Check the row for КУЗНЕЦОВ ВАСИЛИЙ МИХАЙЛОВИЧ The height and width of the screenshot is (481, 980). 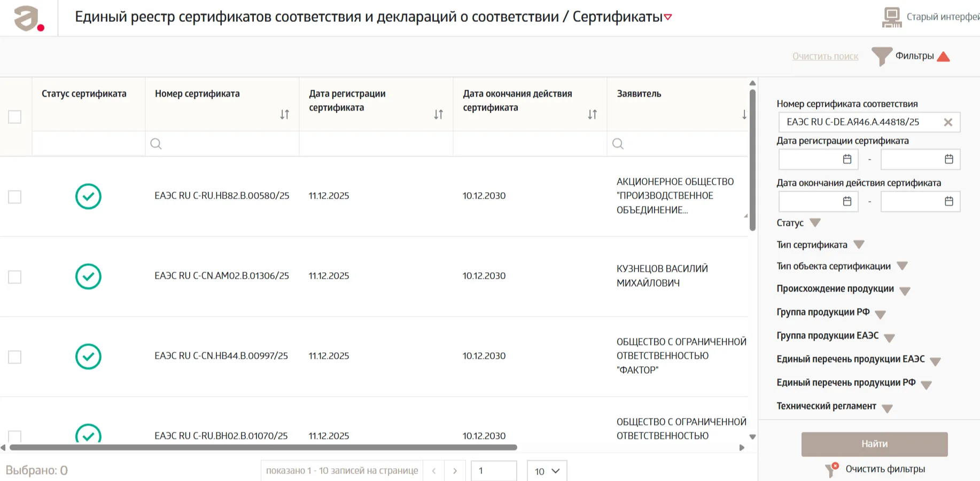pyautogui.click(x=14, y=277)
